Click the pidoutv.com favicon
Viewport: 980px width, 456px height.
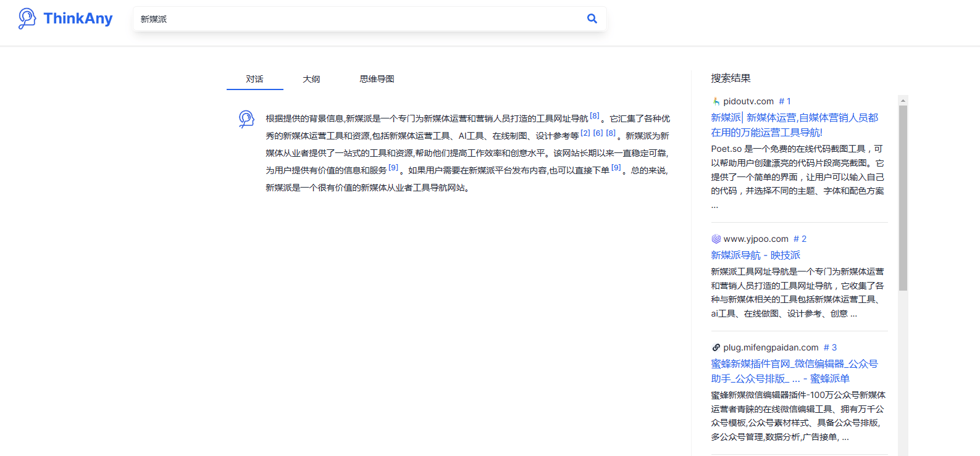pos(716,101)
